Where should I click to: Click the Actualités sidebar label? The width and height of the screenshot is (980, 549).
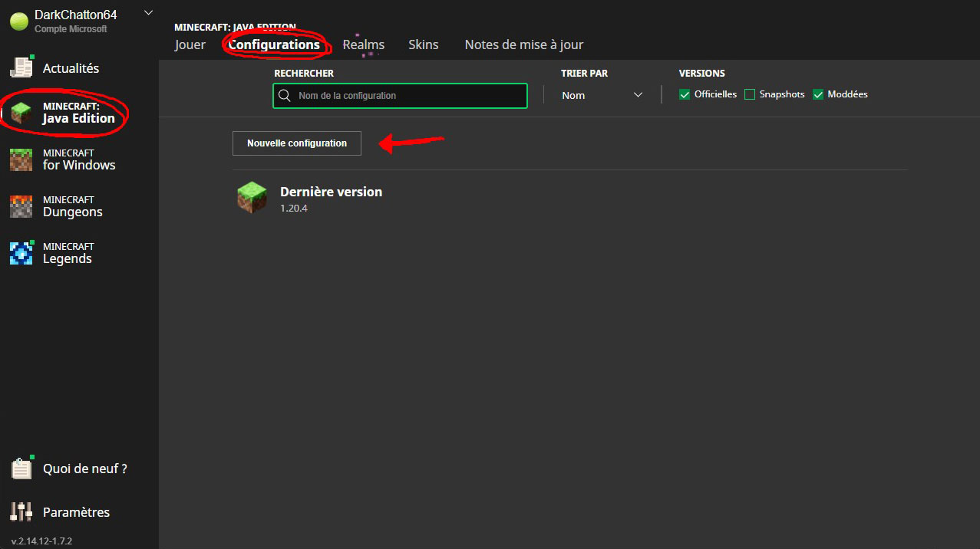click(71, 68)
